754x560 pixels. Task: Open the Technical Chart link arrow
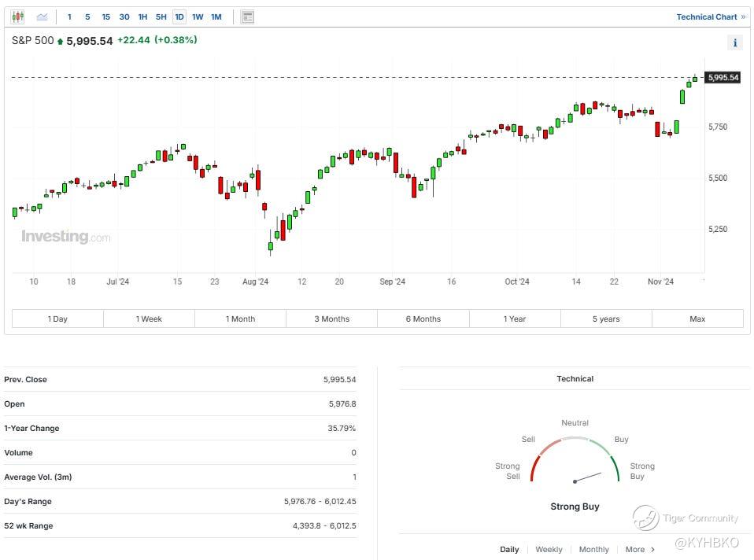[743, 17]
